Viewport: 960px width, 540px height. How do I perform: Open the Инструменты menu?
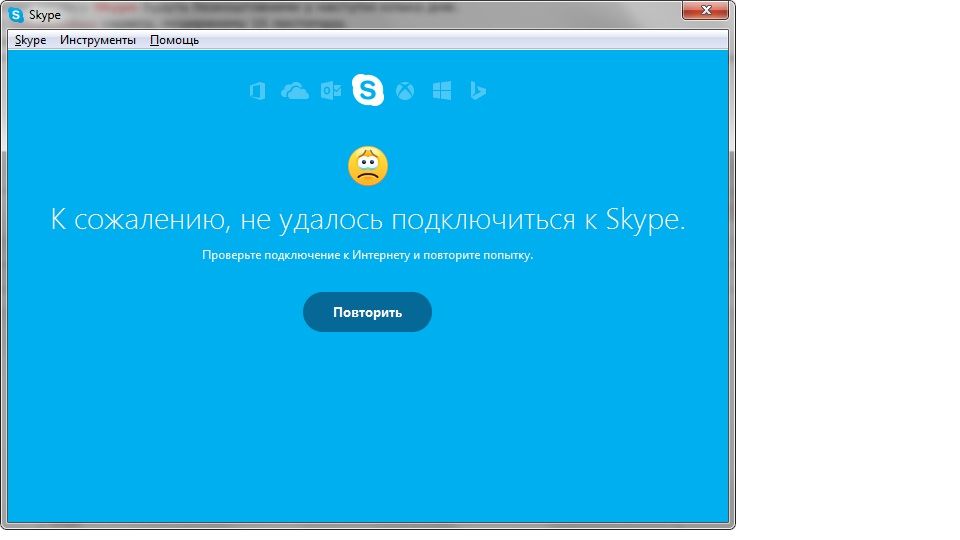98,40
